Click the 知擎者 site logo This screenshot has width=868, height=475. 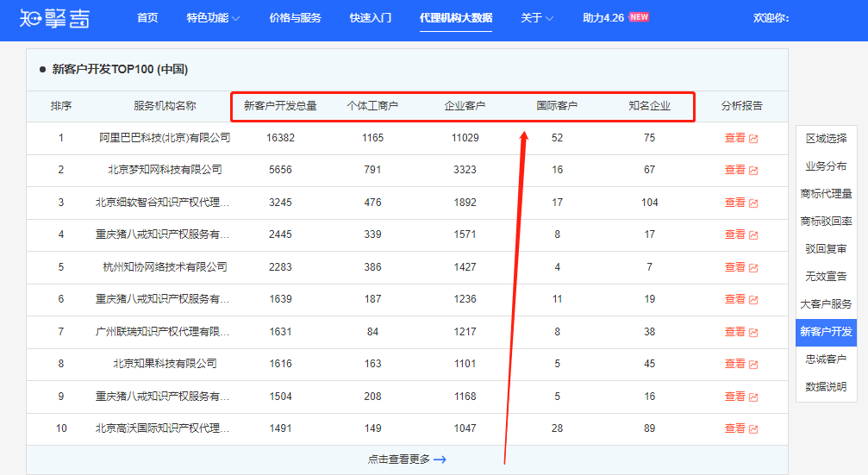point(54,18)
